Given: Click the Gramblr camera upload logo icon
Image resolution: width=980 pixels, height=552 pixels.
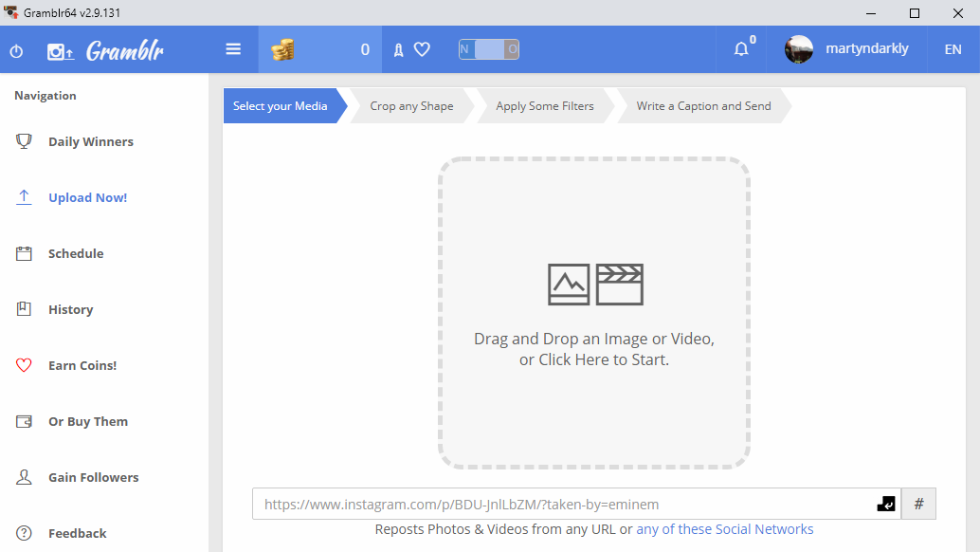Looking at the screenshot, I should pyautogui.click(x=61, y=52).
